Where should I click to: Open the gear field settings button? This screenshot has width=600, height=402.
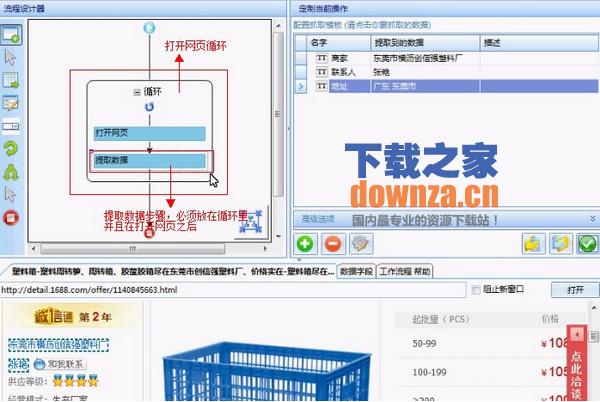pos(361,244)
